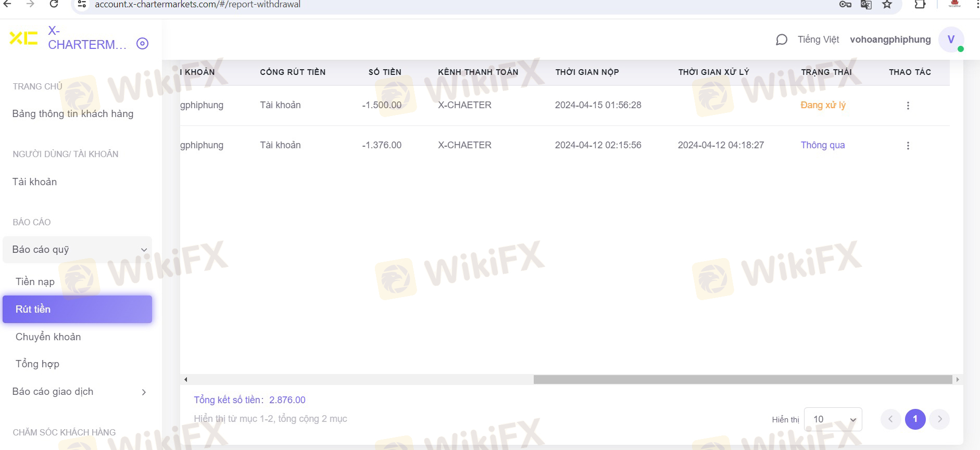
Task: Click the horizontal scrollbar left arrow
Action: tap(186, 380)
